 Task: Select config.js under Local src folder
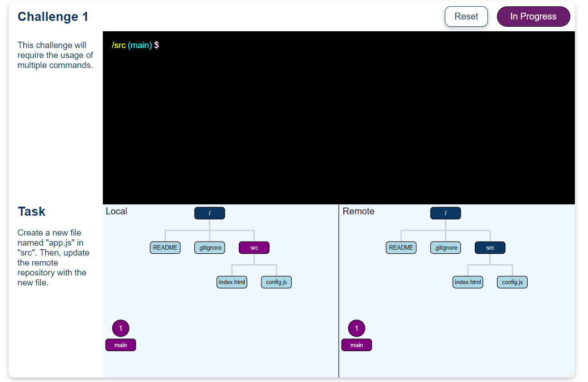(276, 282)
